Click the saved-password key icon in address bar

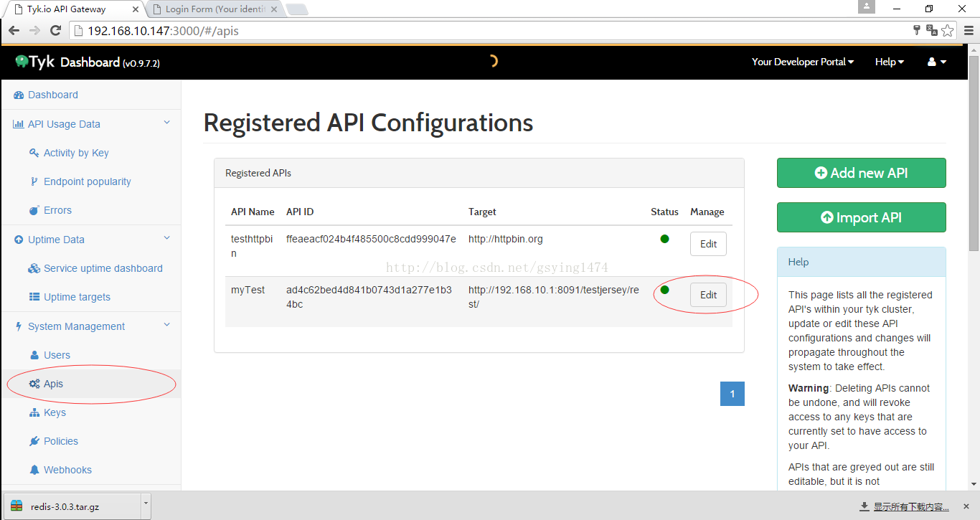[916, 30]
